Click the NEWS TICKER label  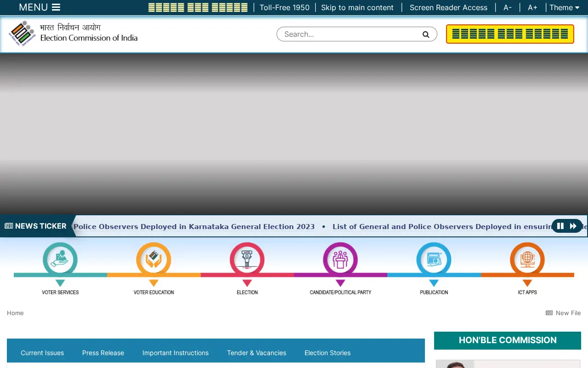coord(36,226)
